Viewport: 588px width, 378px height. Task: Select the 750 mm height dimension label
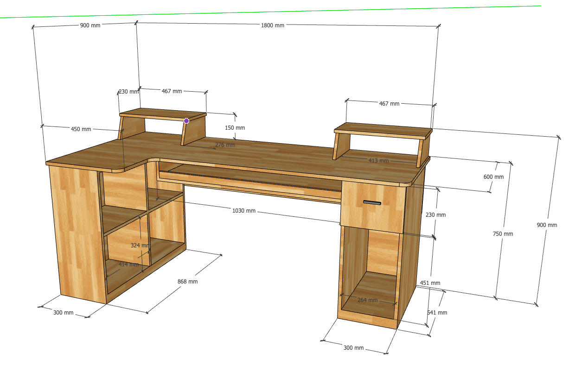(503, 234)
